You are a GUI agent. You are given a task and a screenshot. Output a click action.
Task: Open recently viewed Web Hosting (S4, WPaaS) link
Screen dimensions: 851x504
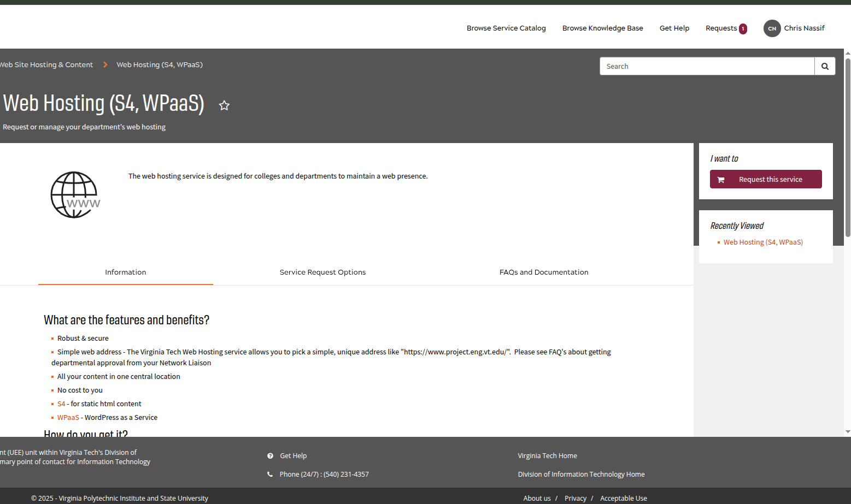(763, 242)
